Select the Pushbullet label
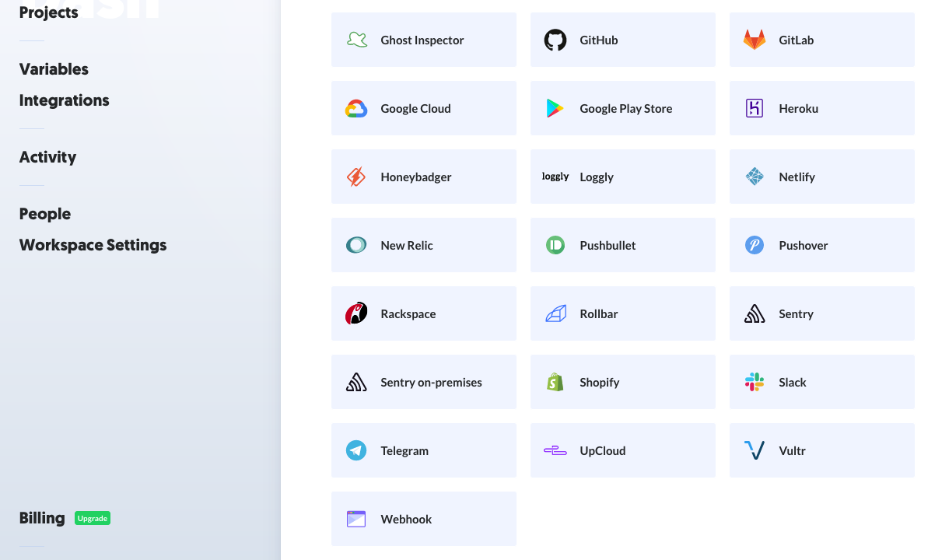Screen dimensions: 949x560 608,246
